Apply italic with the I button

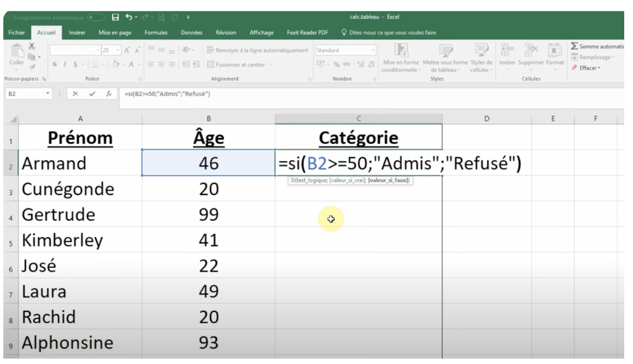[65, 65]
